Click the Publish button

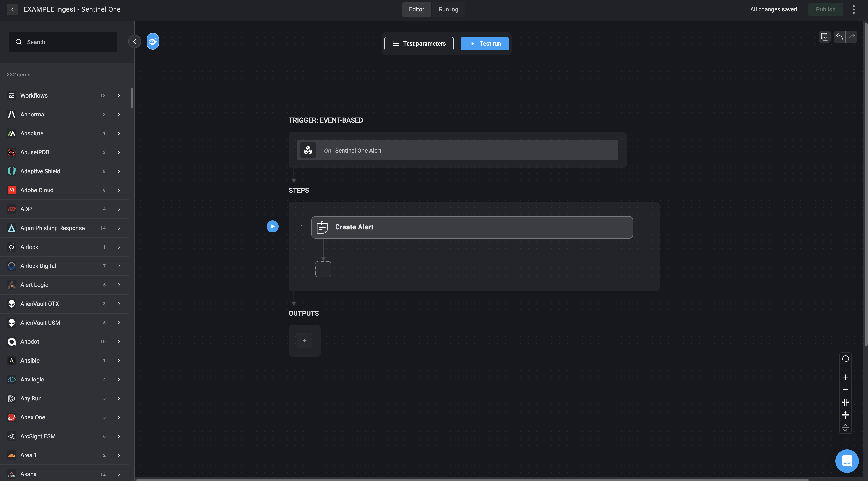825,9
